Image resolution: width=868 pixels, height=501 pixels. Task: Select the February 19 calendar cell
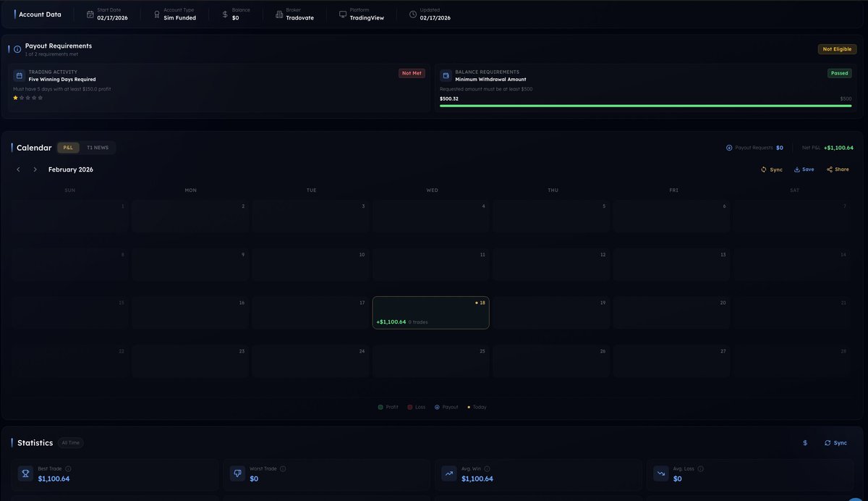point(552,313)
